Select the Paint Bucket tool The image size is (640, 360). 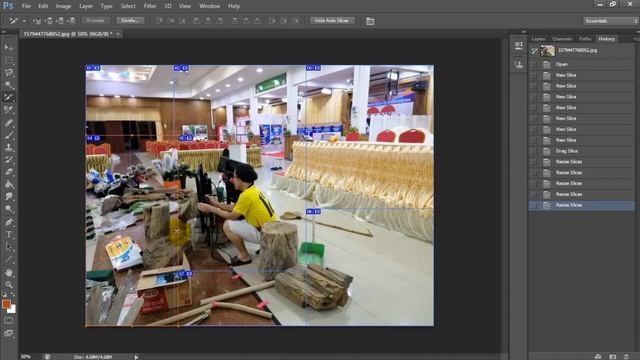[9, 184]
